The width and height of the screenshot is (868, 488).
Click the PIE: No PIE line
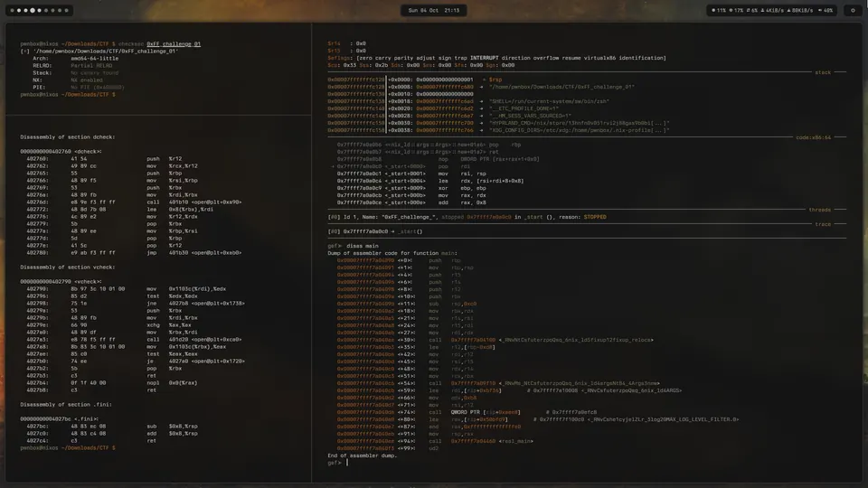(78, 87)
